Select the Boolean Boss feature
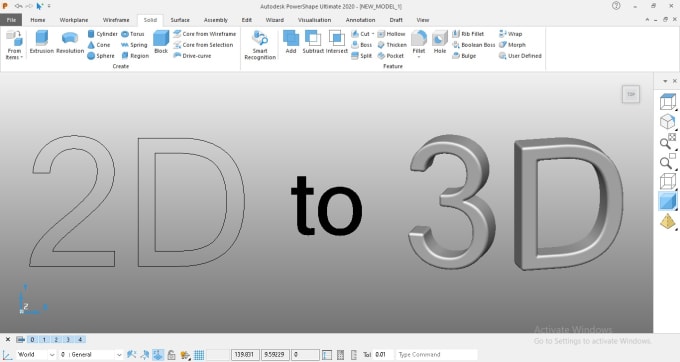The image size is (680, 362). (474, 45)
